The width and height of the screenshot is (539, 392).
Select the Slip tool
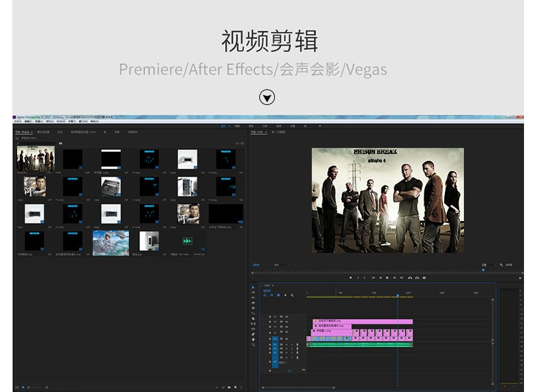point(253,324)
